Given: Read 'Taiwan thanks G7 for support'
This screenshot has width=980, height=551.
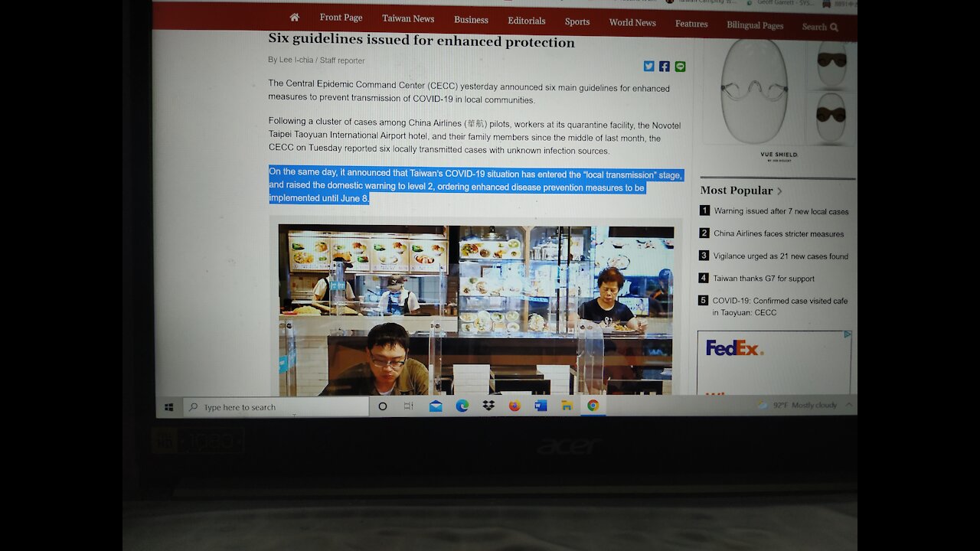Looking at the screenshot, I should click(763, 279).
